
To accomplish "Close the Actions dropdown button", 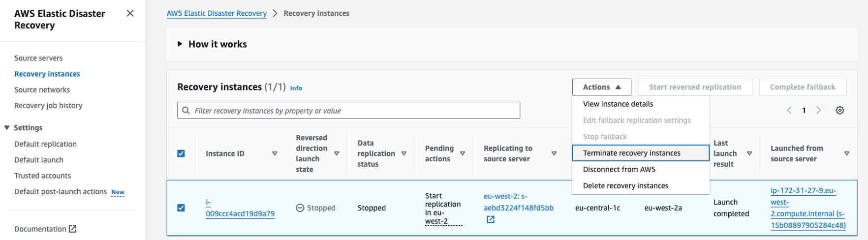I will point(601,87).
